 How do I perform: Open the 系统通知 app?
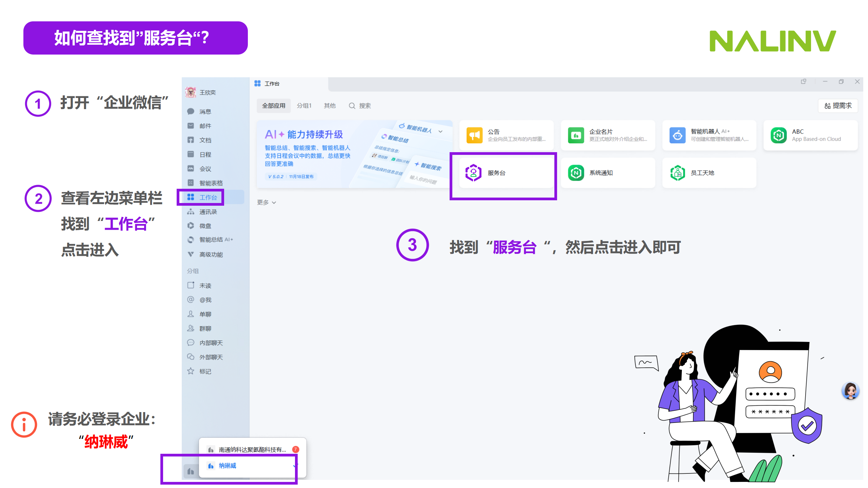tap(608, 173)
